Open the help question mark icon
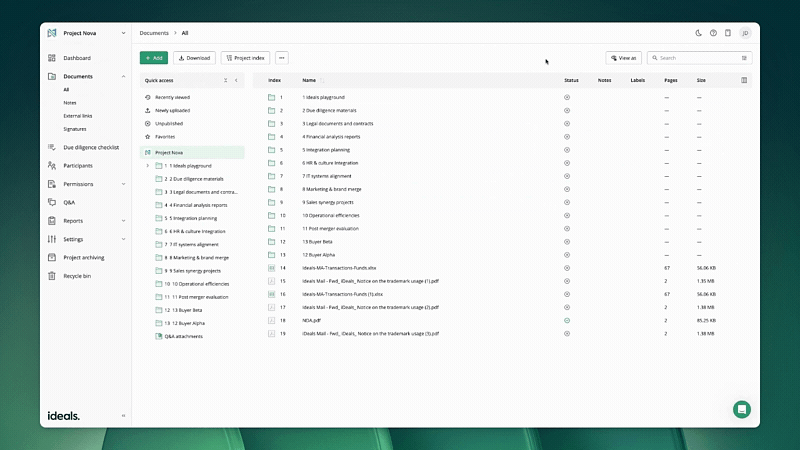This screenshot has width=800, height=450. pos(713,33)
